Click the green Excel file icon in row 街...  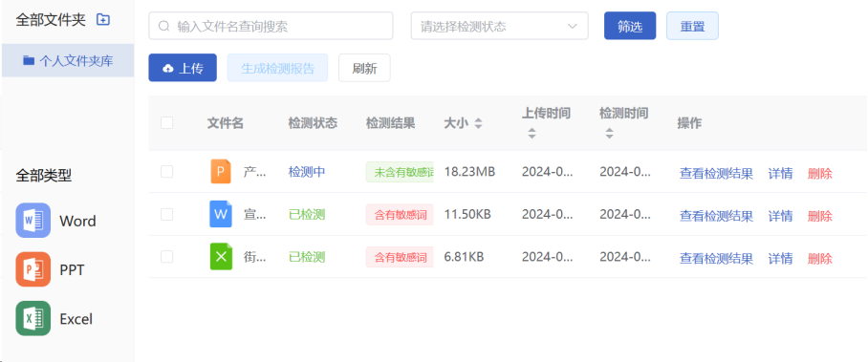pyautogui.click(x=221, y=257)
